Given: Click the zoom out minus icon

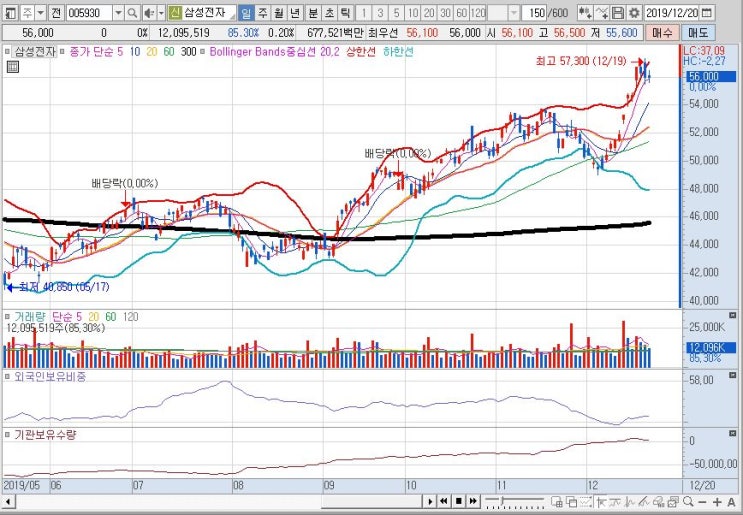Looking at the screenshot, I should 703,502.
